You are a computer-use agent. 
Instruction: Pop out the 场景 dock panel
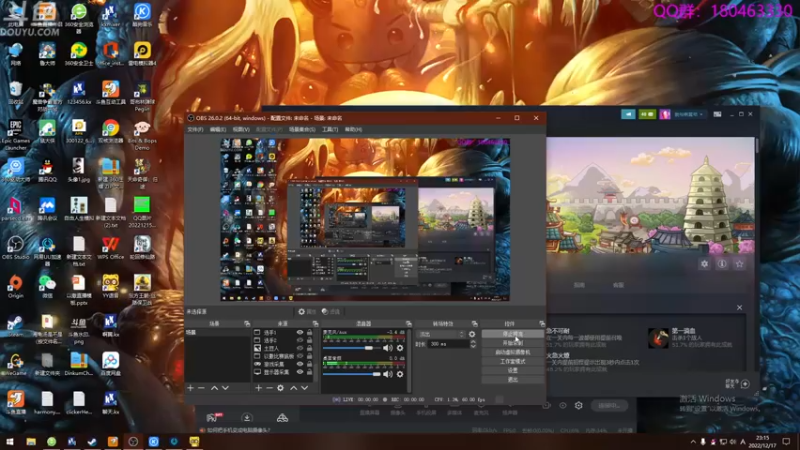(247, 323)
